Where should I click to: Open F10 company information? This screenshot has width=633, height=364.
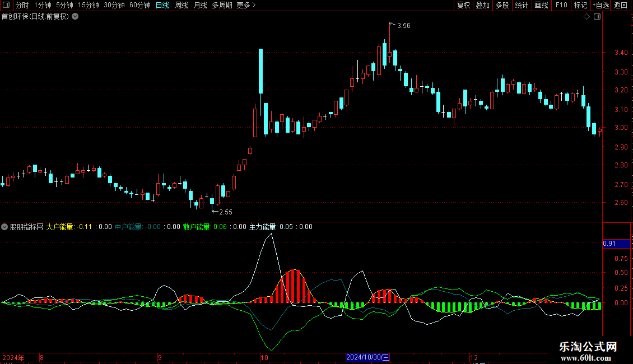pos(561,5)
